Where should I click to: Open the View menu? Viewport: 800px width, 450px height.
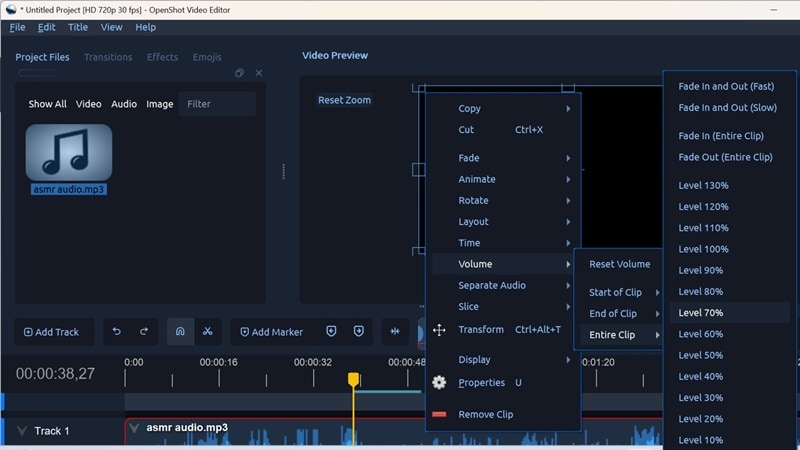111,27
